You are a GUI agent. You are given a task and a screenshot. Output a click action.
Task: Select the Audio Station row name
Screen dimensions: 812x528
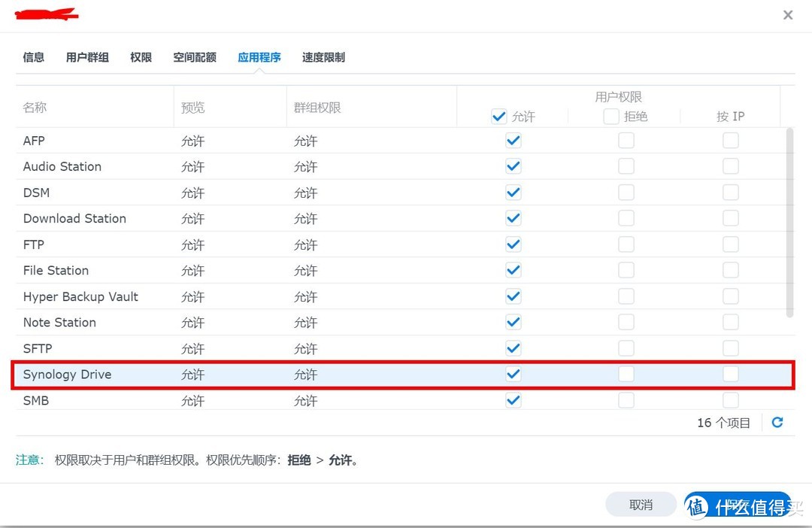click(x=62, y=166)
